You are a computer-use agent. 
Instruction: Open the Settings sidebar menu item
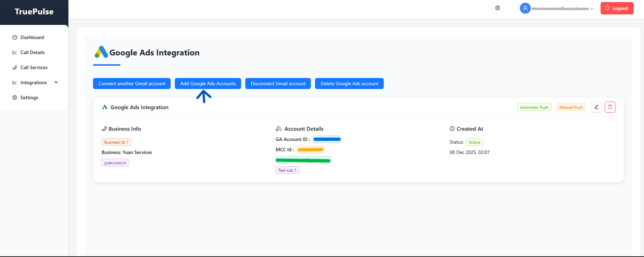(29, 98)
